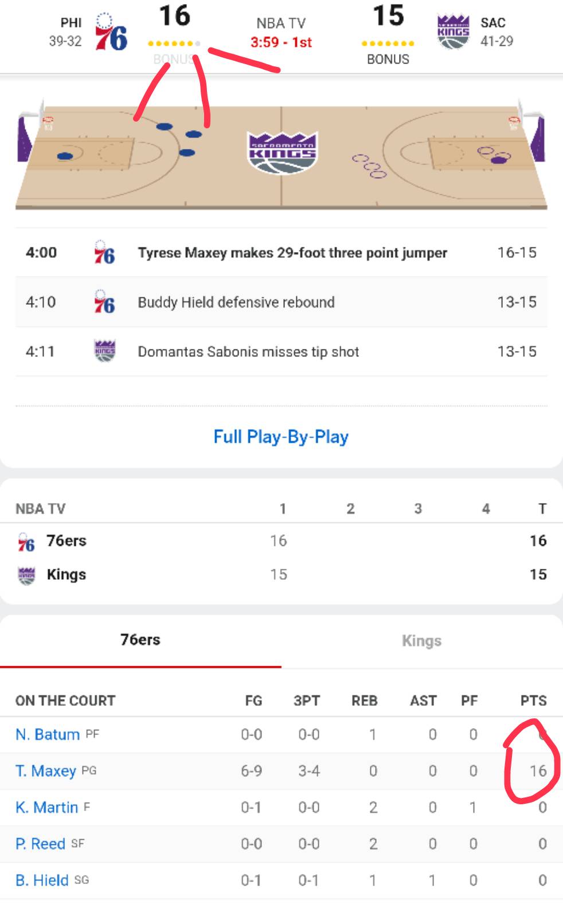
Task: Click the filled purple shot marker near the right basket
Action: [499, 159]
